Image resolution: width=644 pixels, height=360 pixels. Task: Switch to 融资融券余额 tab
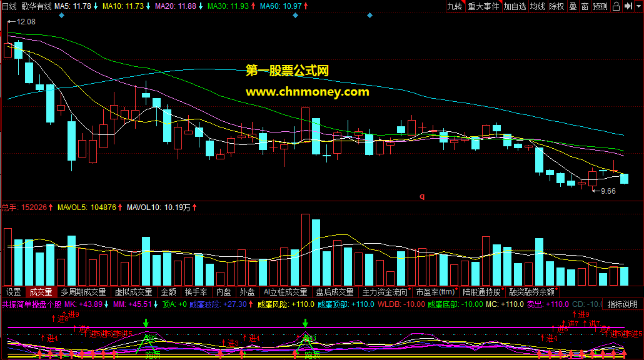point(532,292)
